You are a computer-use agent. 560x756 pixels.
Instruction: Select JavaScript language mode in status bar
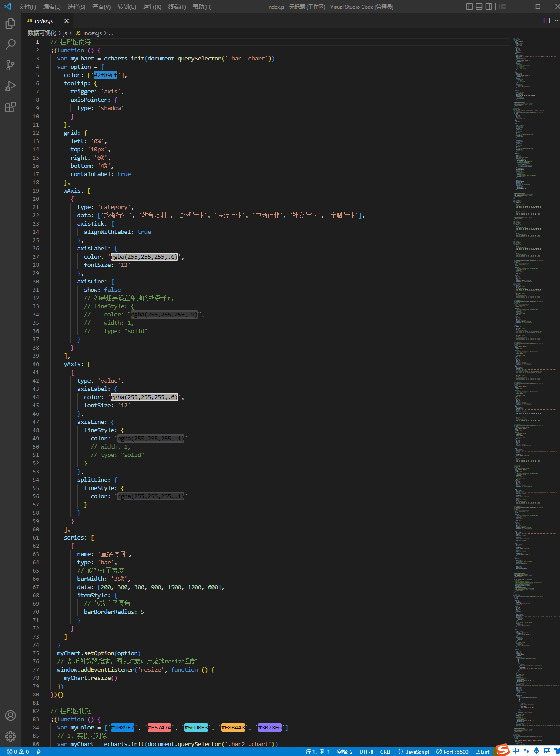[x=413, y=752]
